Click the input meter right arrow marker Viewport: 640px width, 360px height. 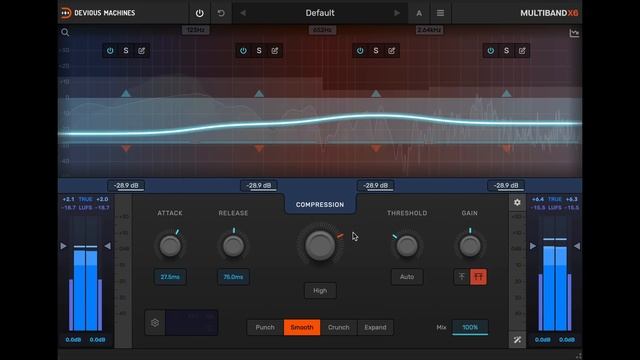[107, 246]
